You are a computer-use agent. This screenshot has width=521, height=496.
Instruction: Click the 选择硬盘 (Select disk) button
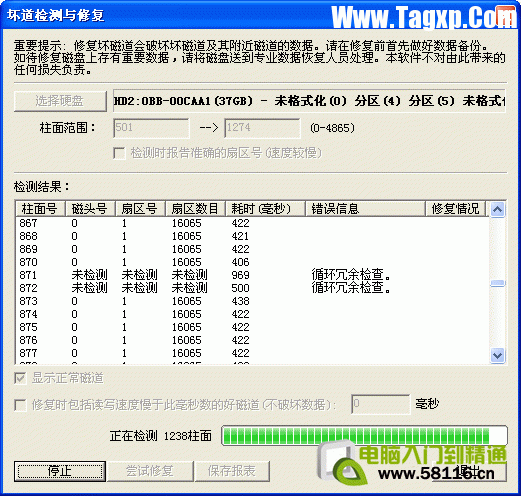pyautogui.click(x=60, y=101)
